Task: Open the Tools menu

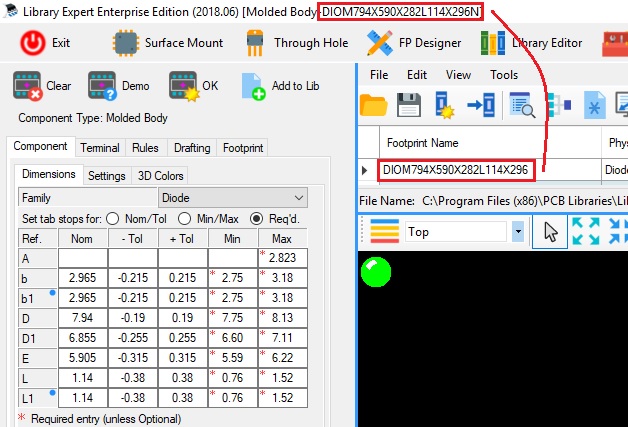Action: tap(504, 75)
